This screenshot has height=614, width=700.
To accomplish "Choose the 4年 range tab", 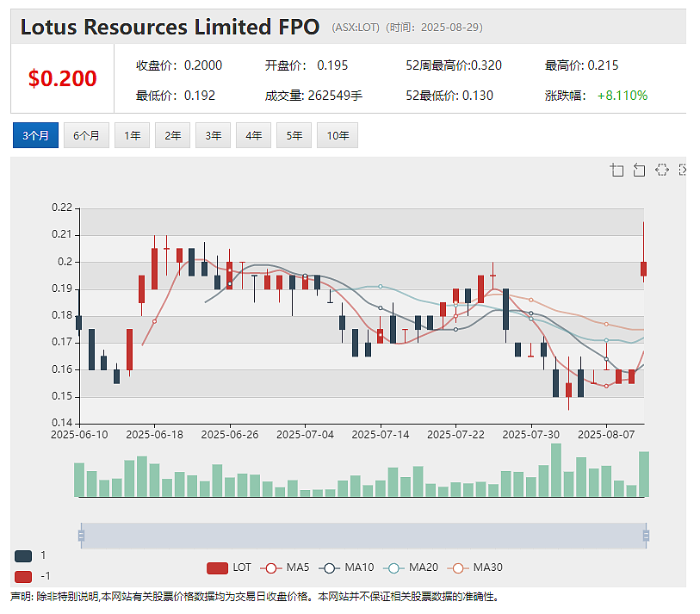I will [x=254, y=135].
